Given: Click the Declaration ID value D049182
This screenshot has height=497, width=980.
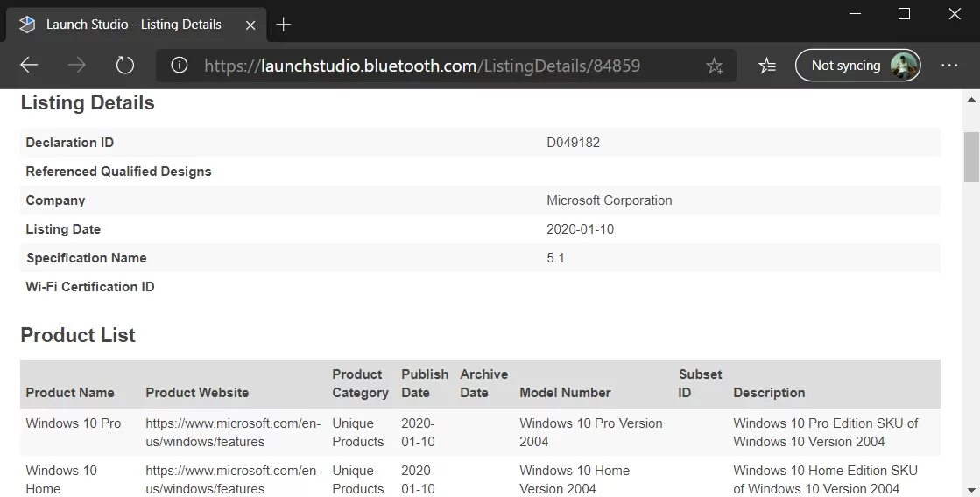Looking at the screenshot, I should pyautogui.click(x=573, y=143).
